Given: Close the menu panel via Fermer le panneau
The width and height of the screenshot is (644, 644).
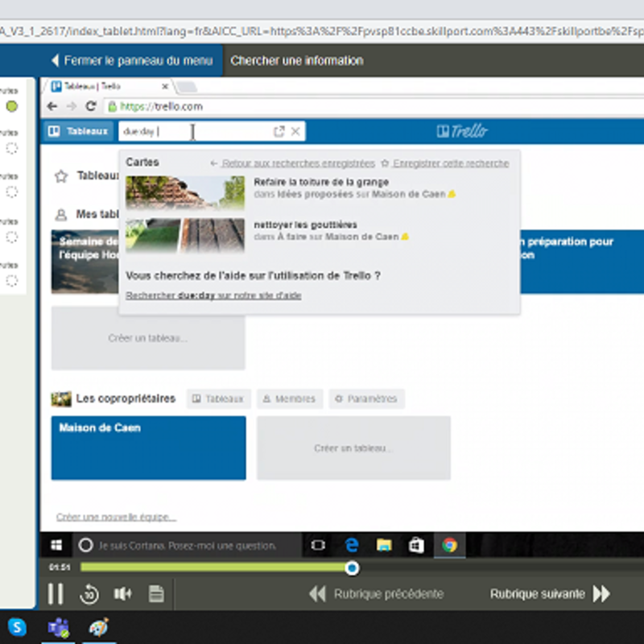Looking at the screenshot, I should (x=132, y=61).
